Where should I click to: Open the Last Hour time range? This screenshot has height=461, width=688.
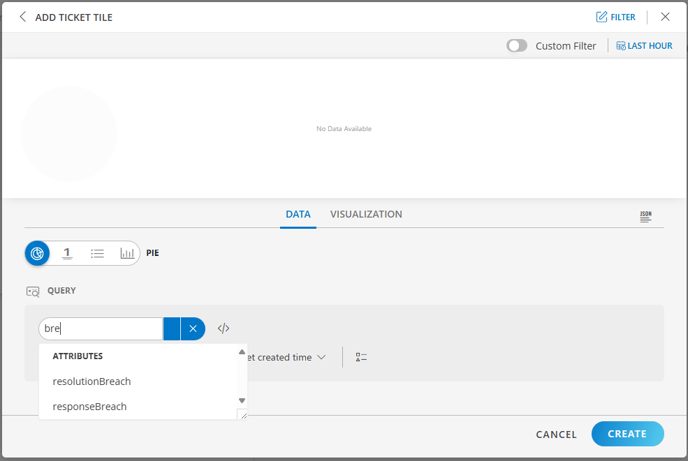(644, 46)
